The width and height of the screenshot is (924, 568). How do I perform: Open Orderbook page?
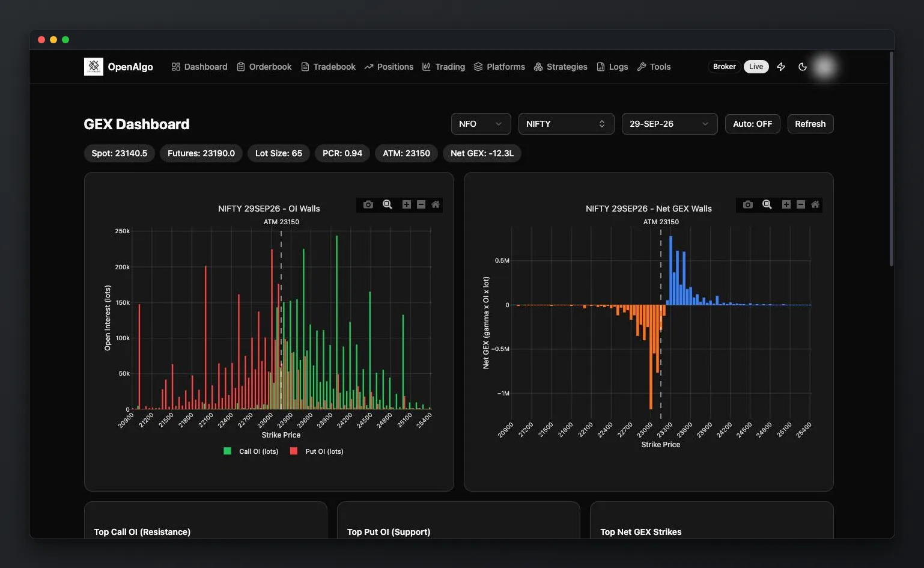[x=264, y=67]
